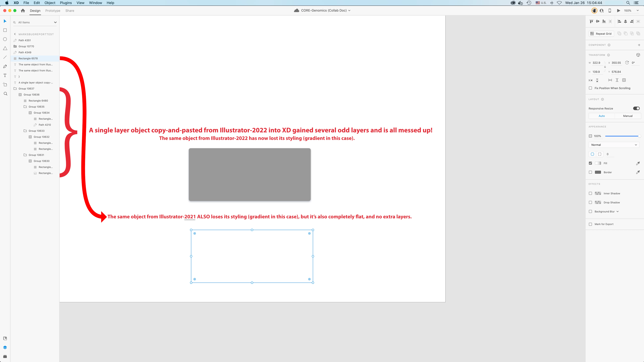Toggle Responsive Resize switch
The width and height of the screenshot is (644, 362).
[x=636, y=108]
